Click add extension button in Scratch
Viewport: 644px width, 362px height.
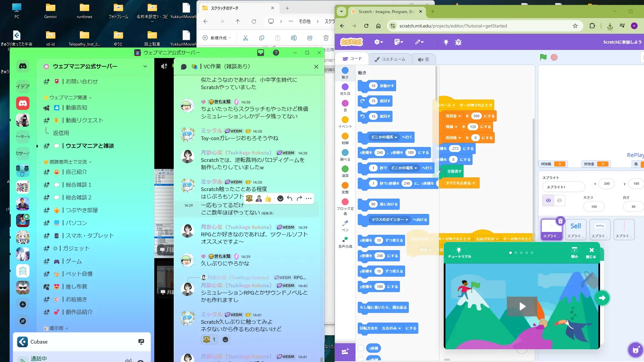click(345, 352)
